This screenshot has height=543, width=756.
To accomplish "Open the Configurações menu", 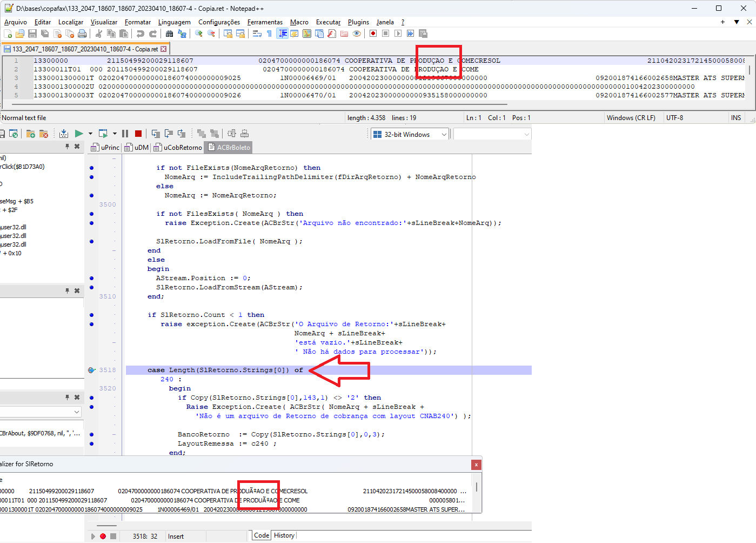I will (219, 22).
